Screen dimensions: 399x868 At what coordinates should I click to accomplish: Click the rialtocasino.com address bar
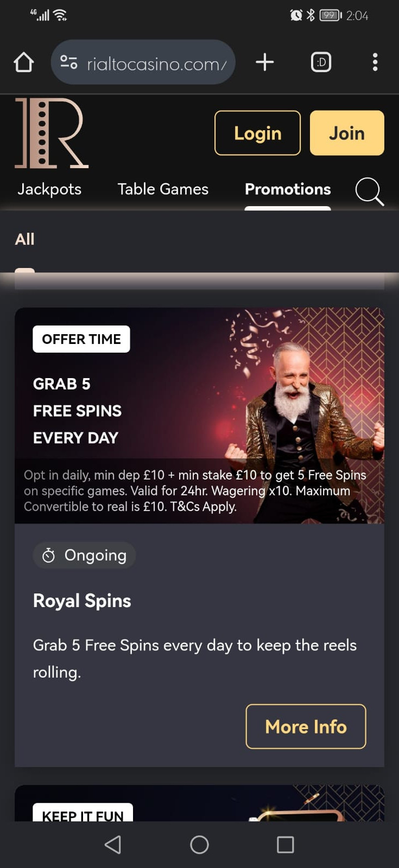pyautogui.click(x=143, y=62)
